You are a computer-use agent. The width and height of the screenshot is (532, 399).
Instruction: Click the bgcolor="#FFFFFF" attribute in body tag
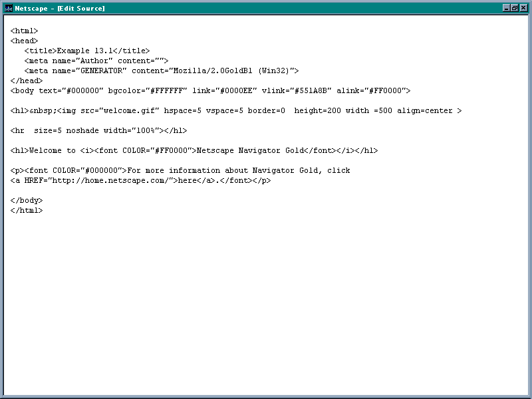click(x=148, y=90)
